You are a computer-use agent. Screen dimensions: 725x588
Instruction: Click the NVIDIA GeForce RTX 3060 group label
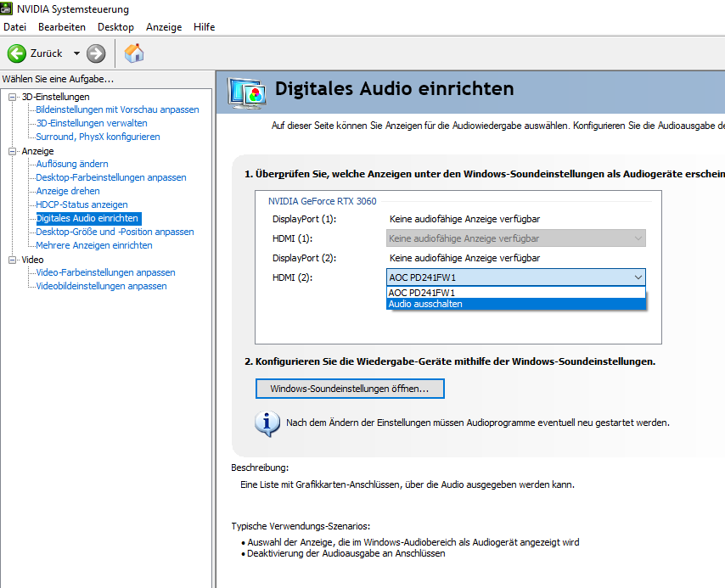(x=323, y=201)
